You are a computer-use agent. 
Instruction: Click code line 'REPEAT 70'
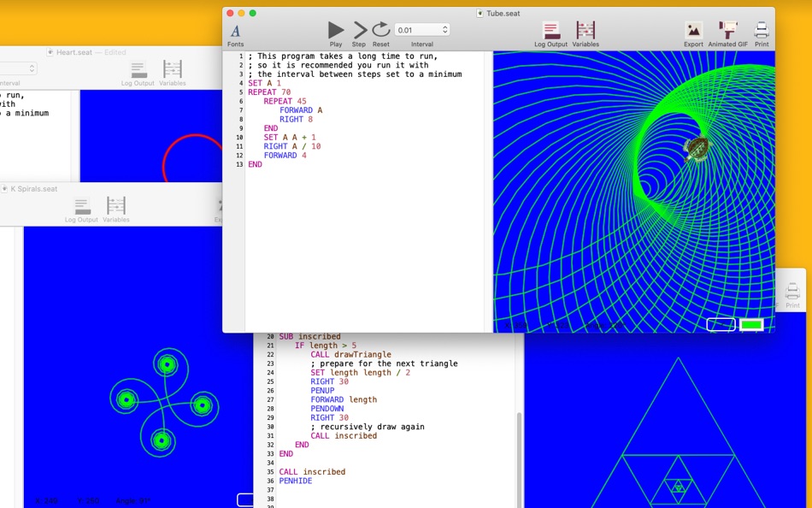tap(268, 92)
